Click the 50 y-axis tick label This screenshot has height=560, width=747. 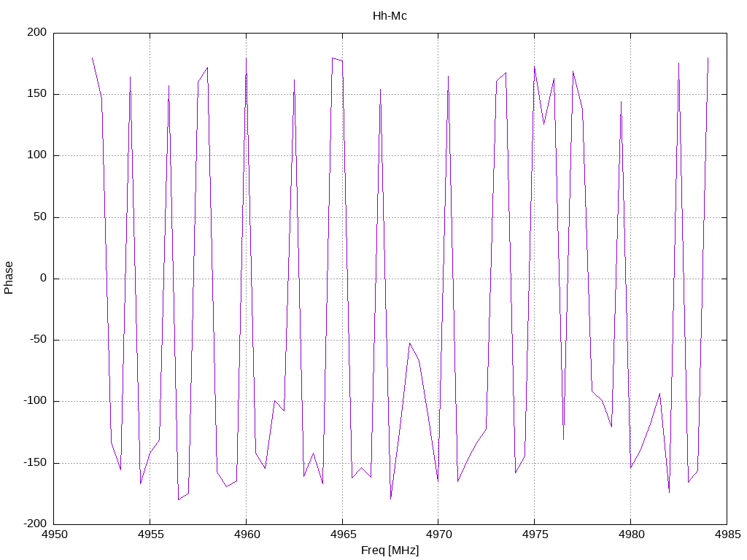pos(41,217)
